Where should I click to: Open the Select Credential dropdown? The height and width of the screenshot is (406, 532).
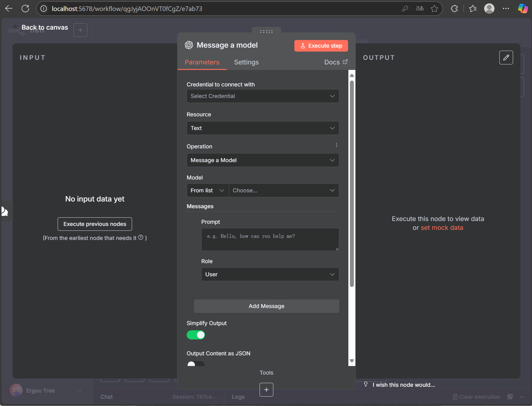pos(263,96)
